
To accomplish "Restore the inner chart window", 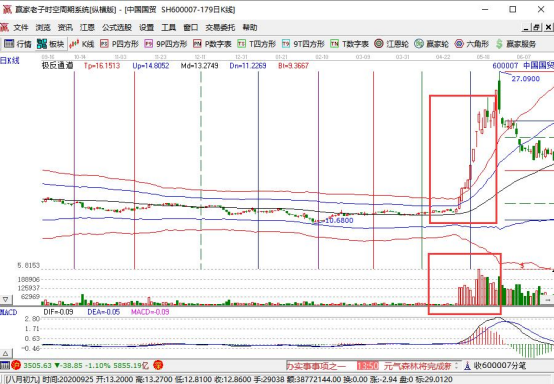I will point(536,27).
